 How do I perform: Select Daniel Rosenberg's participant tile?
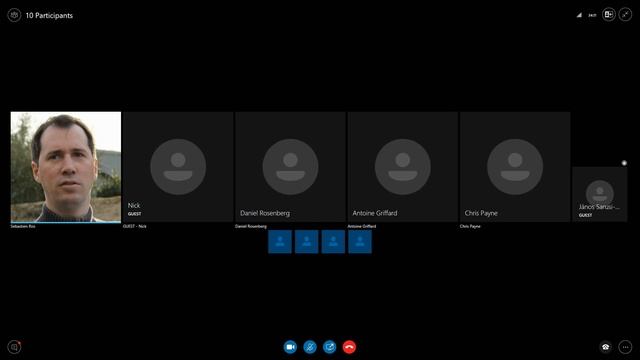[x=290, y=167]
